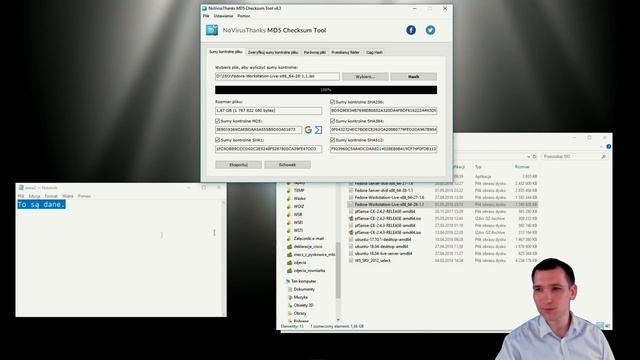The image size is (640, 360).
Task: Click the SHA384 hash value field
Action: pyautogui.click(x=383, y=130)
